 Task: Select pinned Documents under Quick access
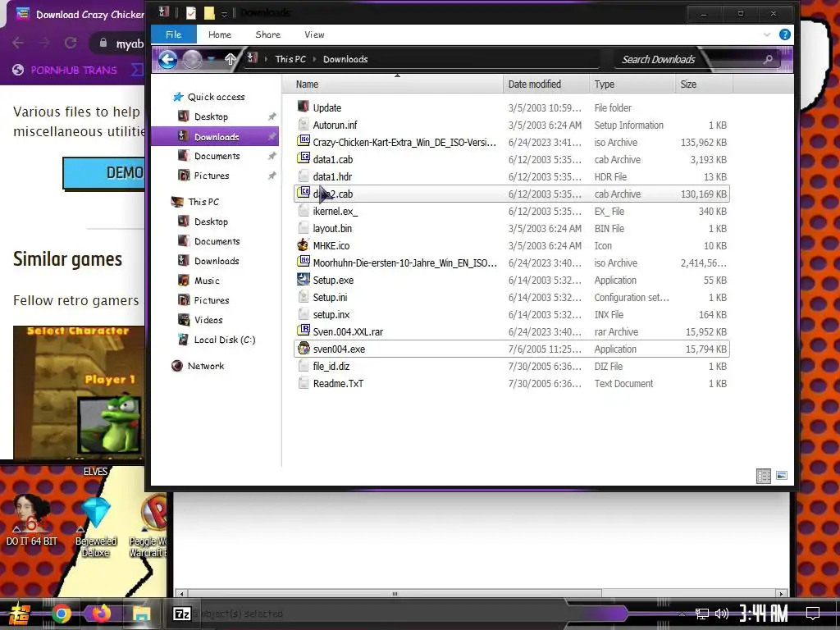(217, 156)
